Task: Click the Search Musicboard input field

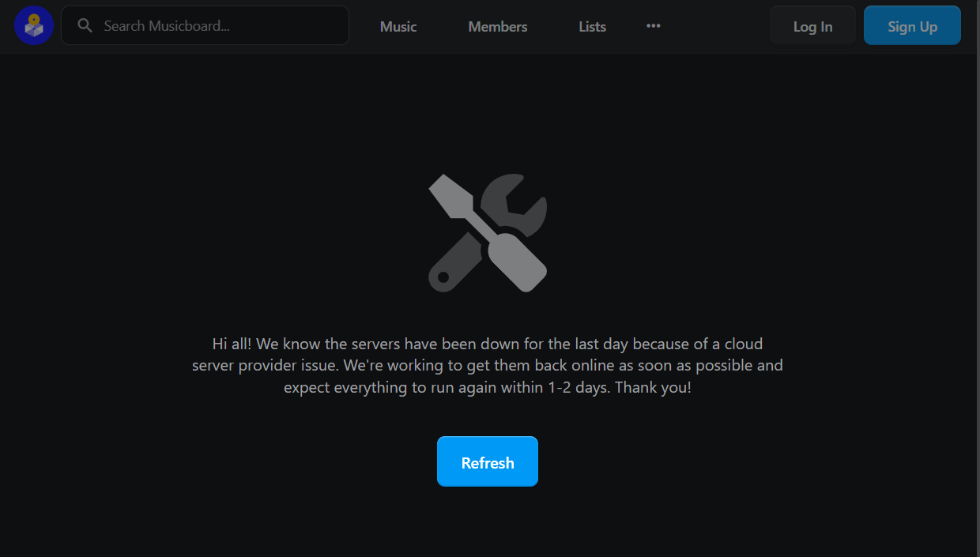Action: (205, 24)
